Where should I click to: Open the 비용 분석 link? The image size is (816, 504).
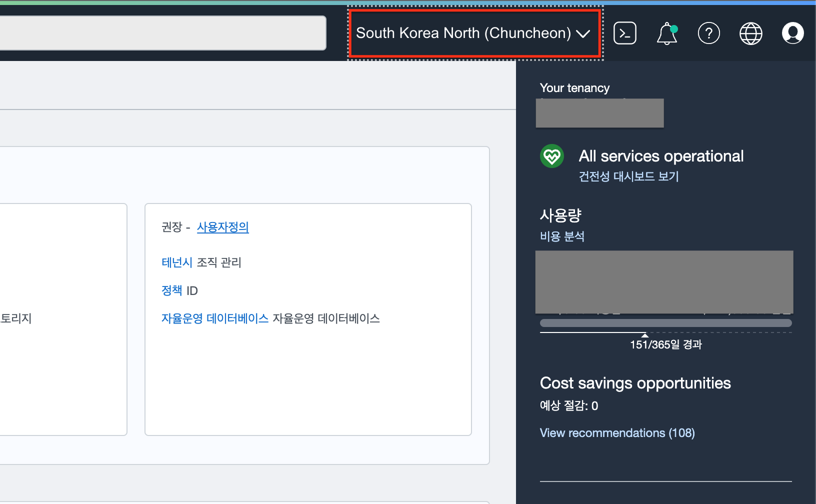coord(562,236)
